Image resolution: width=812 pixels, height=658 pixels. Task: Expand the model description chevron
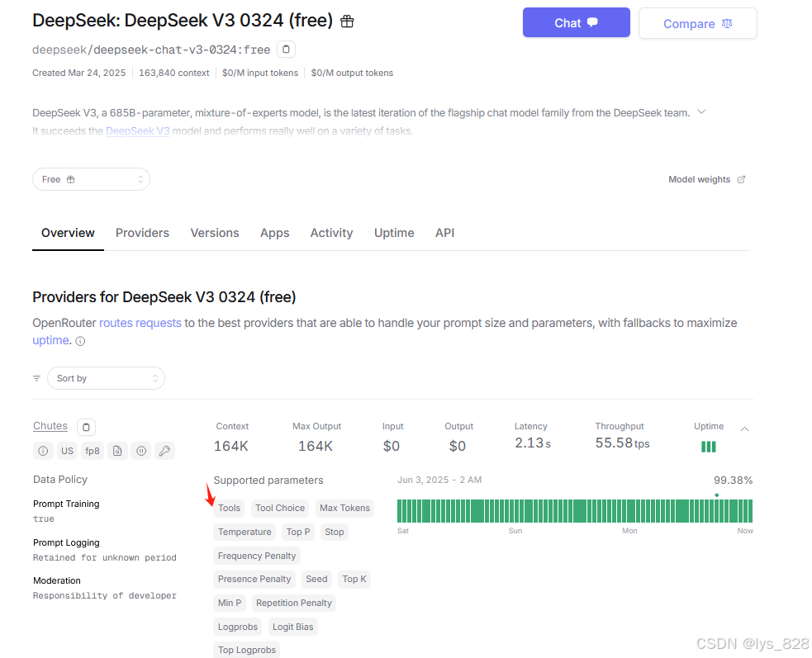pyautogui.click(x=701, y=111)
